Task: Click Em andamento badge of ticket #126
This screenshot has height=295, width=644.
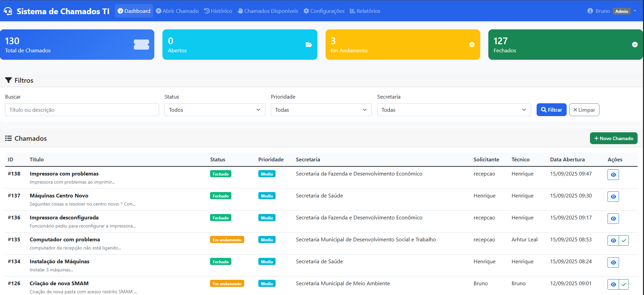Action: point(227,284)
